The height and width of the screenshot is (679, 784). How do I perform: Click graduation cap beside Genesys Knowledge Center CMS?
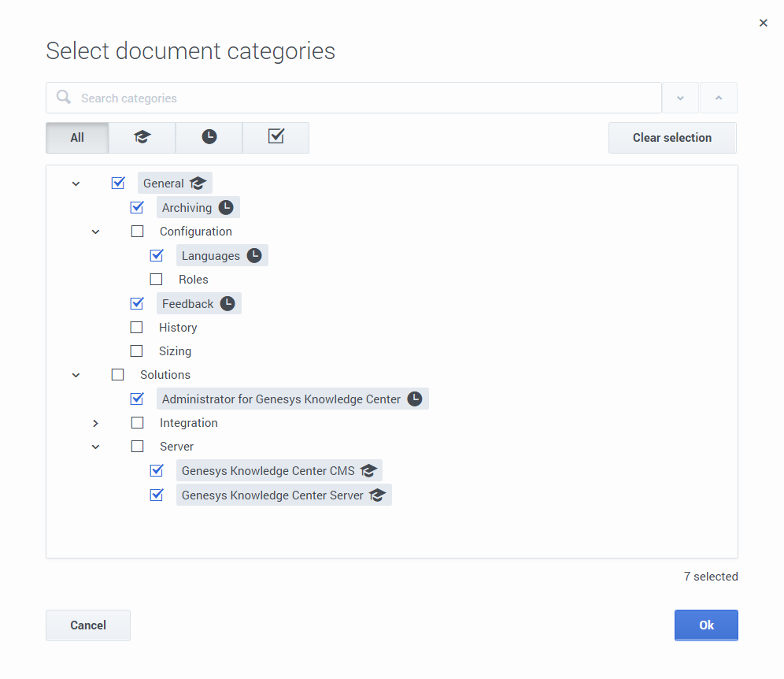[368, 471]
